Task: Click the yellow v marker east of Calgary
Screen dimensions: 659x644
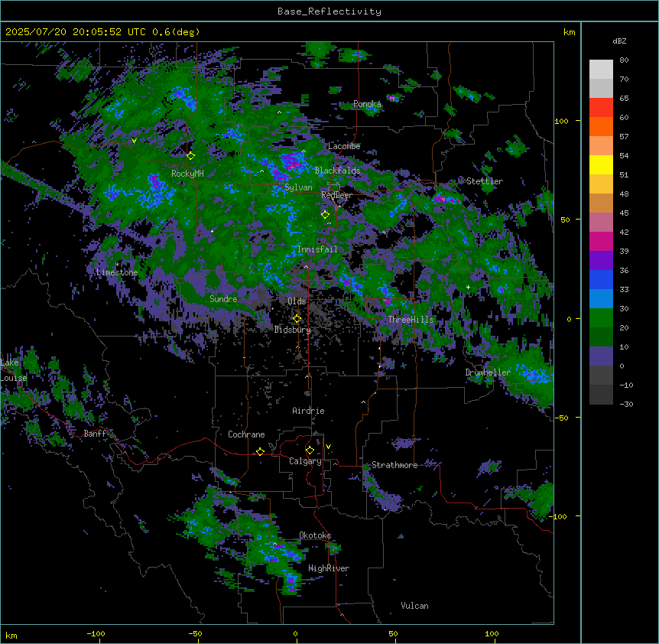Action: [x=328, y=447]
